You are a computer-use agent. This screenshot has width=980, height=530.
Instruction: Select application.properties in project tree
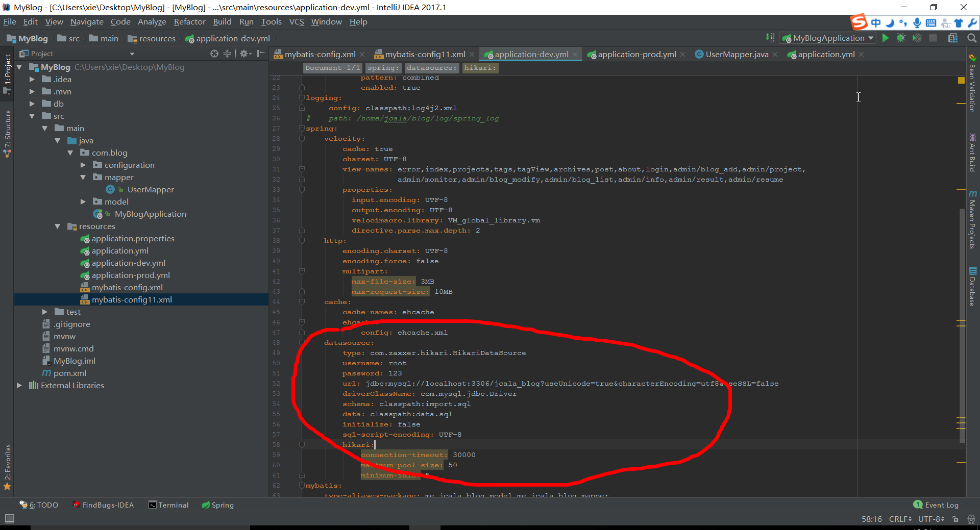click(133, 239)
